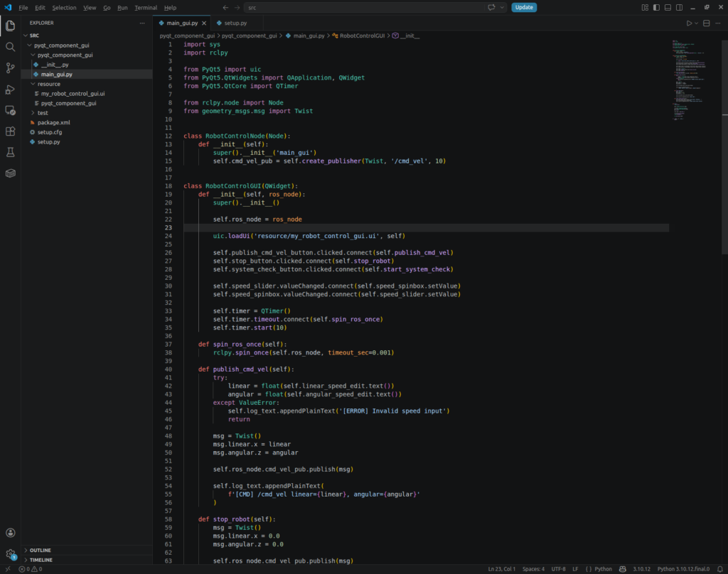Split the editor right
This screenshot has width=728, height=574.
tap(706, 23)
